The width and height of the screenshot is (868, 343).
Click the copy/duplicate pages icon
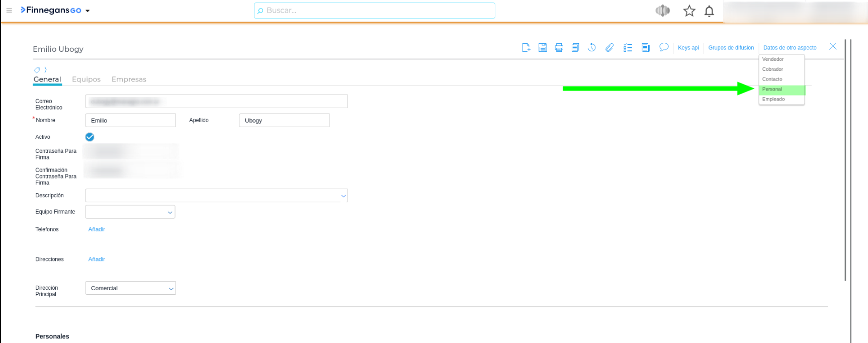pos(575,47)
